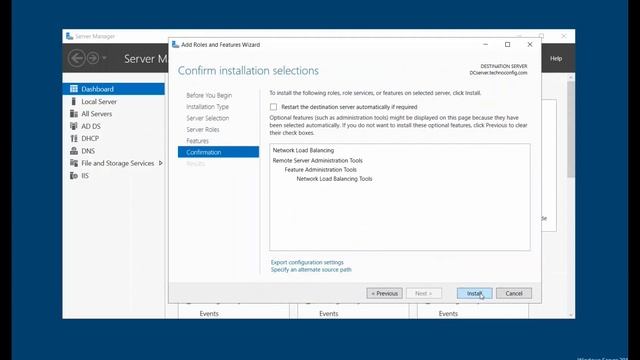This screenshot has width=640, height=360.
Task: Select Remote Server Administration Tools entry
Action: click(x=318, y=160)
